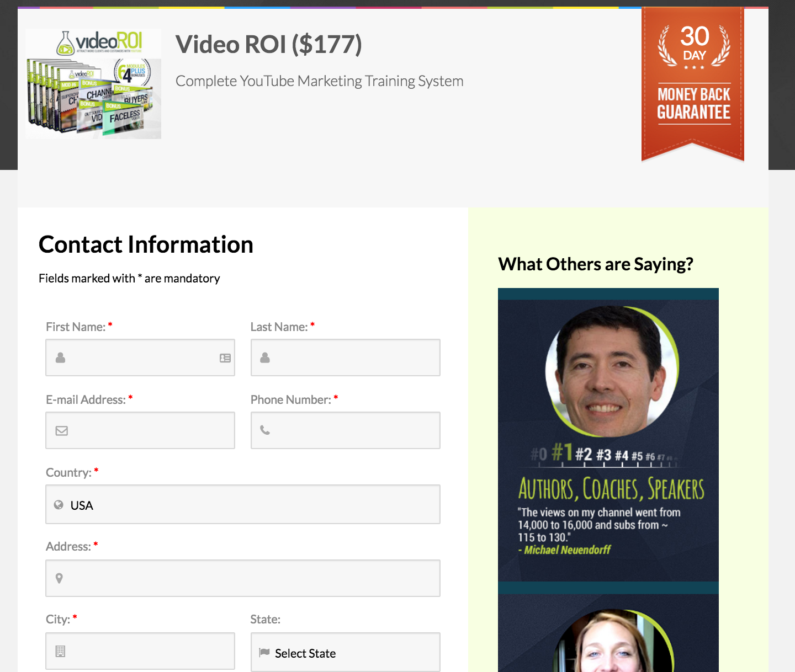This screenshot has height=672, width=795.
Task: Click the 30 Day Money Back Guarantee badge
Action: [693, 84]
